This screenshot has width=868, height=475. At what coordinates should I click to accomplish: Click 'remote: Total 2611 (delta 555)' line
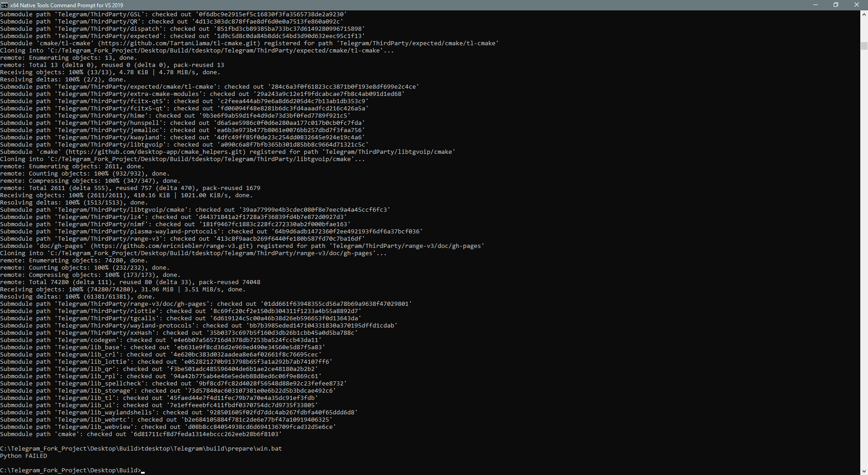[x=130, y=188]
